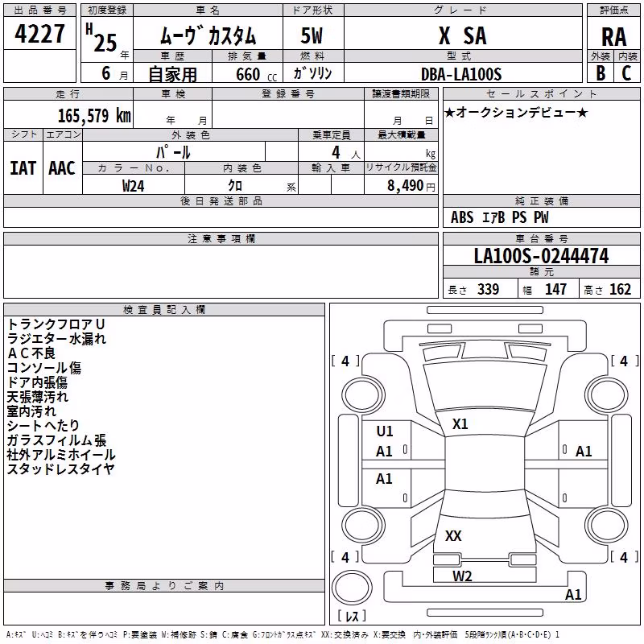Click inspector note シートへたり
The height and width of the screenshot is (644, 644).
pyautogui.click(x=43, y=426)
